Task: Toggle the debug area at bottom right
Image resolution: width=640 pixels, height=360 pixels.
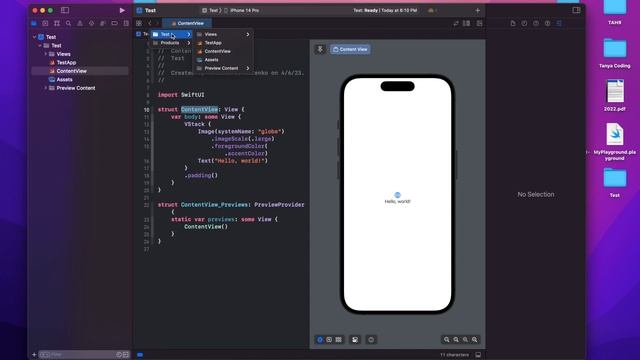Action: pos(478,355)
